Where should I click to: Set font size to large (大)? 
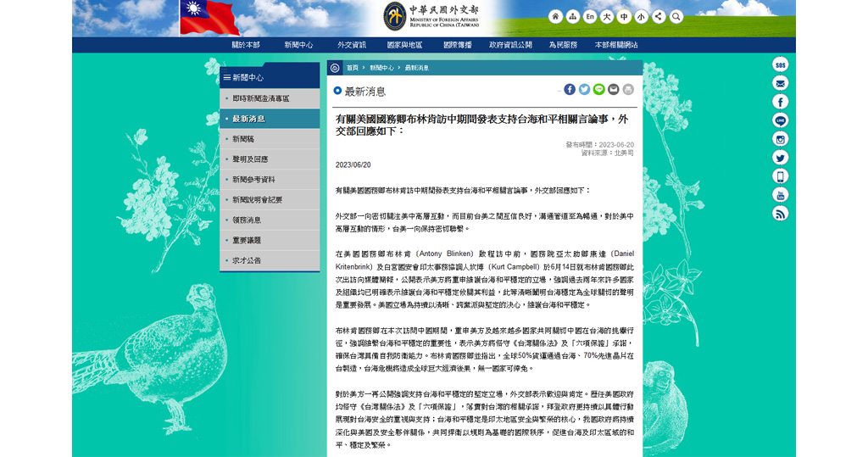607,16
